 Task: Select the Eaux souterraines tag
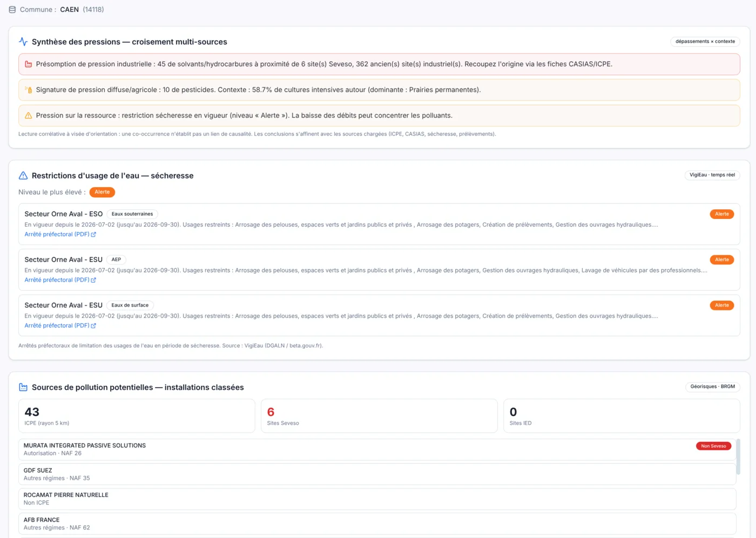pos(132,214)
